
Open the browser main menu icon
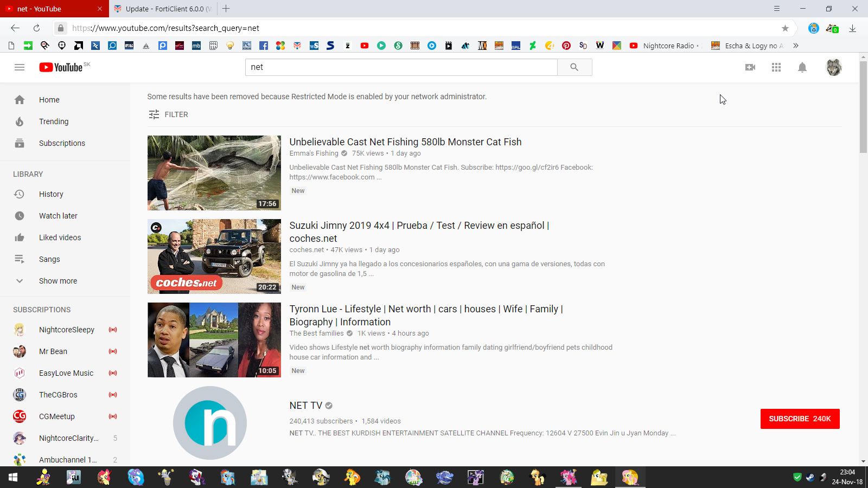tap(777, 9)
